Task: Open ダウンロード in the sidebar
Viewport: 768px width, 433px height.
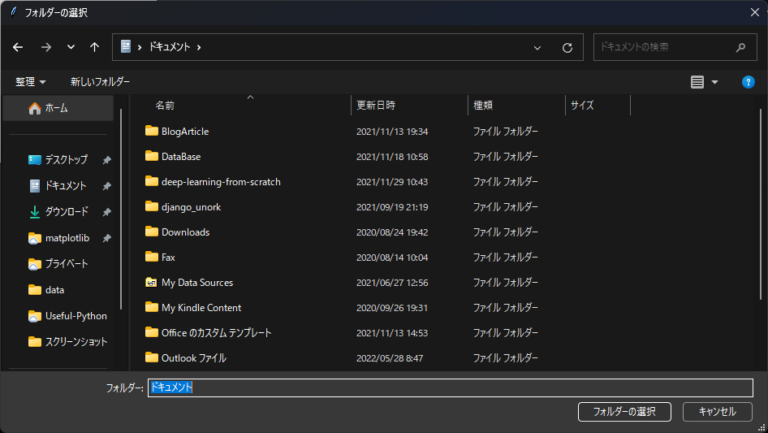Action: click(x=67, y=212)
